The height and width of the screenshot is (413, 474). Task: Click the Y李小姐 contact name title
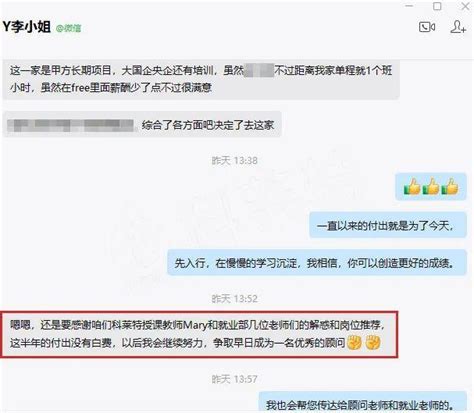(26, 27)
